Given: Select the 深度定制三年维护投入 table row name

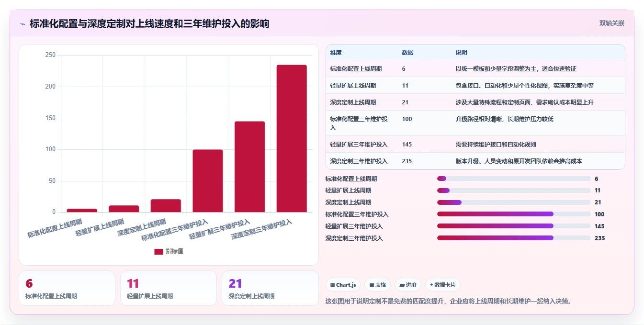Looking at the screenshot, I should click(359, 161).
